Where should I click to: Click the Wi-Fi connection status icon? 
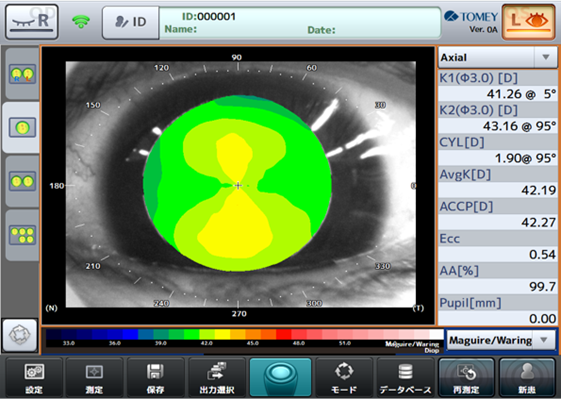[81, 22]
